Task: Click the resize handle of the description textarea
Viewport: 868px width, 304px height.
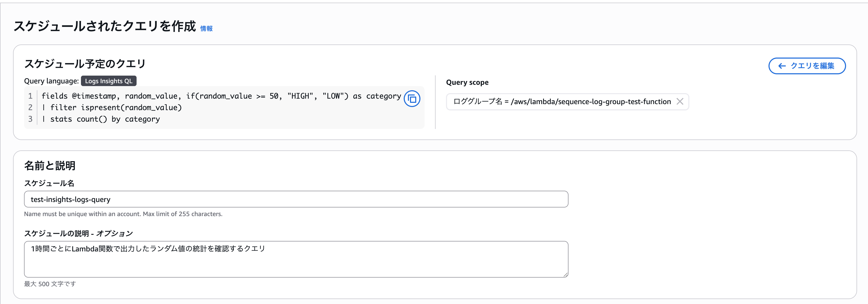Action: [x=565, y=274]
